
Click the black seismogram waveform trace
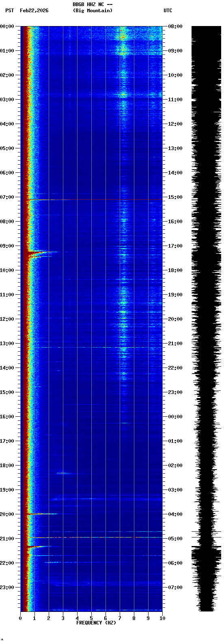206,319
